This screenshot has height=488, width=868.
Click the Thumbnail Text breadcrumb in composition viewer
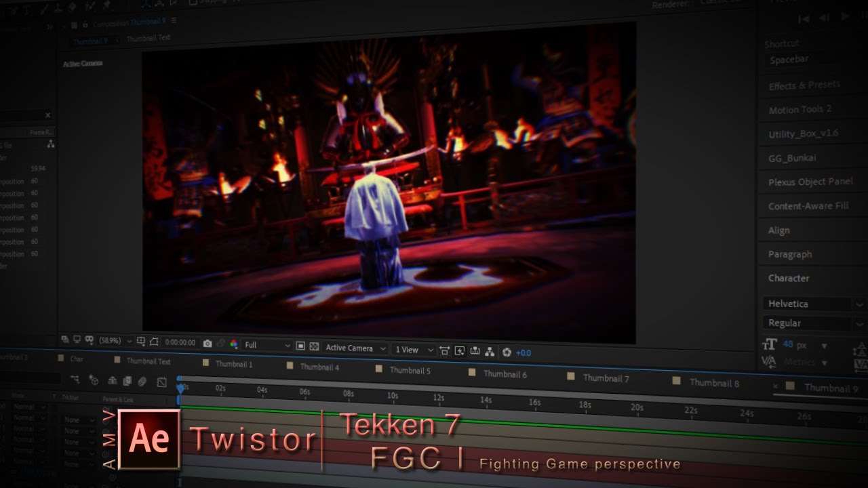point(149,38)
